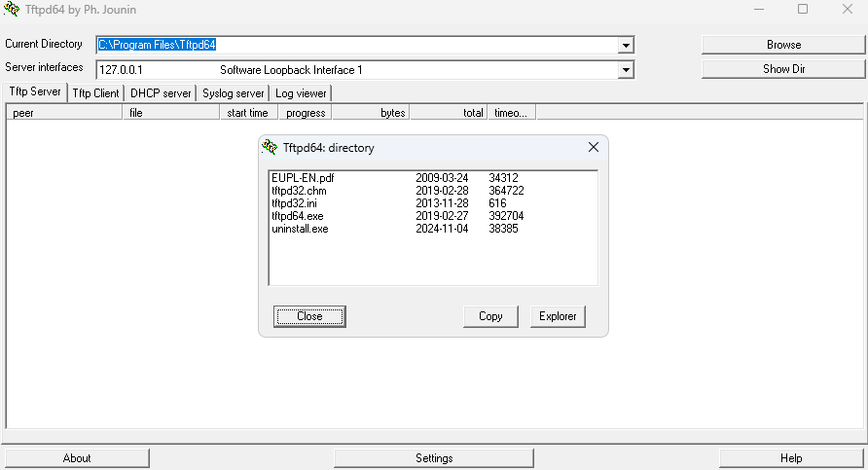This screenshot has height=470, width=868.
Task: Expand the Current Directory dropdown arrow
Action: coord(626,45)
